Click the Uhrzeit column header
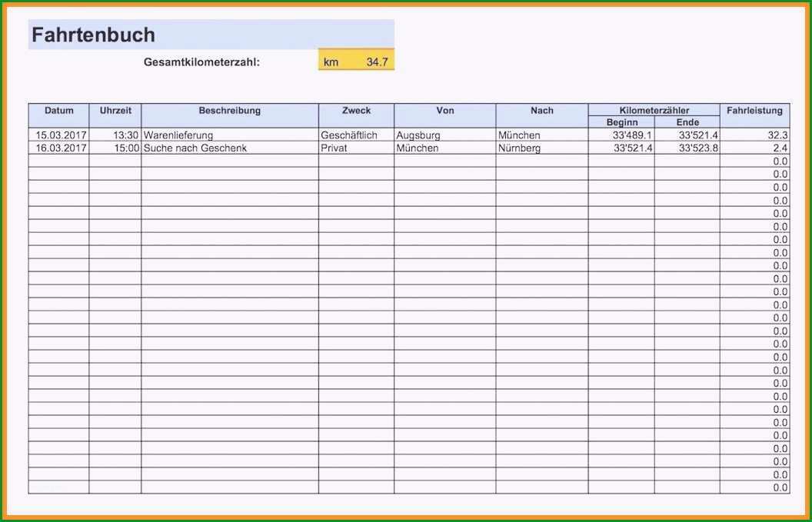812x522 pixels. tap(115, 116)
